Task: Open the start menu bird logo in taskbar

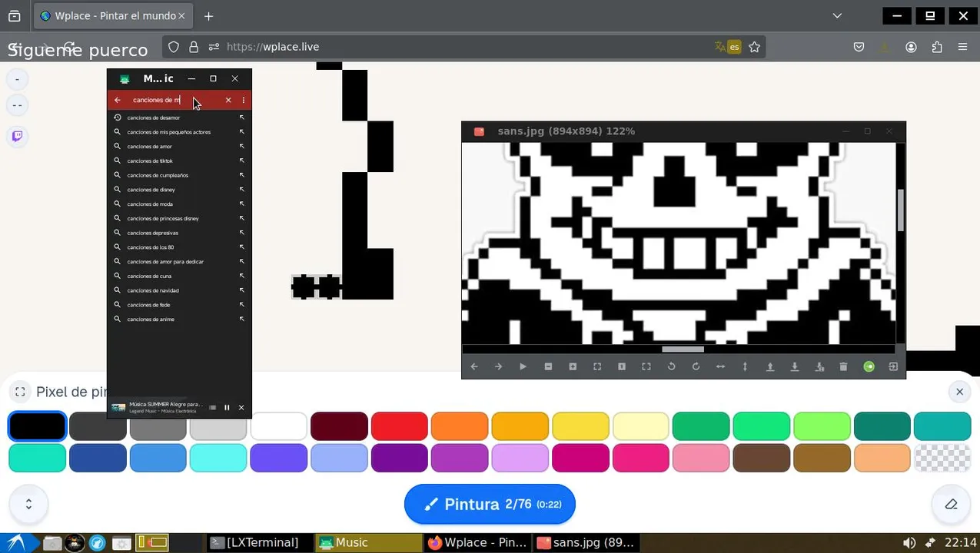Action: (15, 543)
